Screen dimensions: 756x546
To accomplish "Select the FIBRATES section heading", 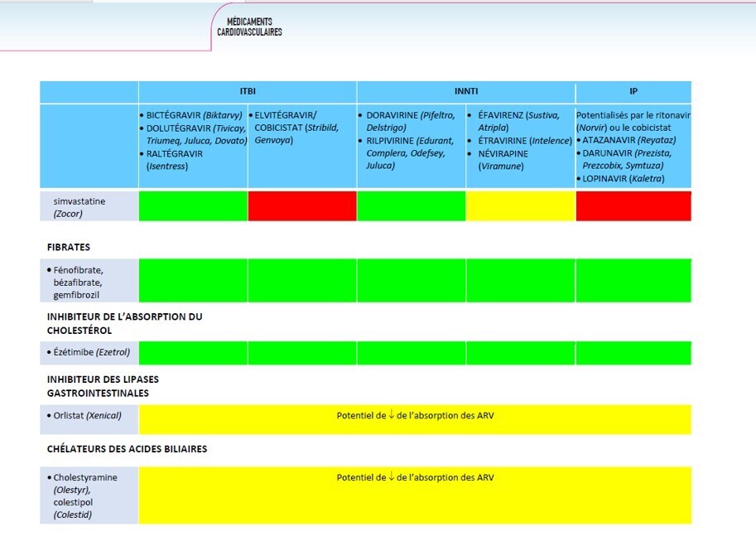I will coord(69,248).
